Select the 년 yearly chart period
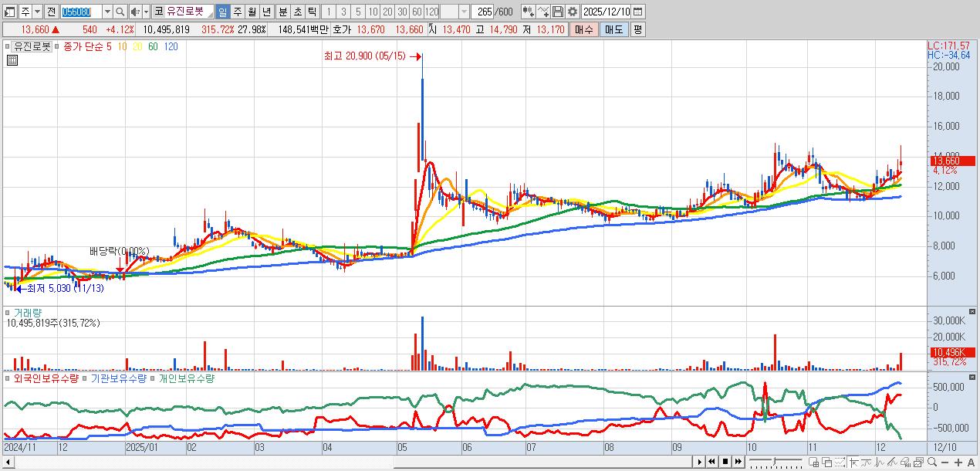This screenshot has height=471, width=980. click(266, 12)
